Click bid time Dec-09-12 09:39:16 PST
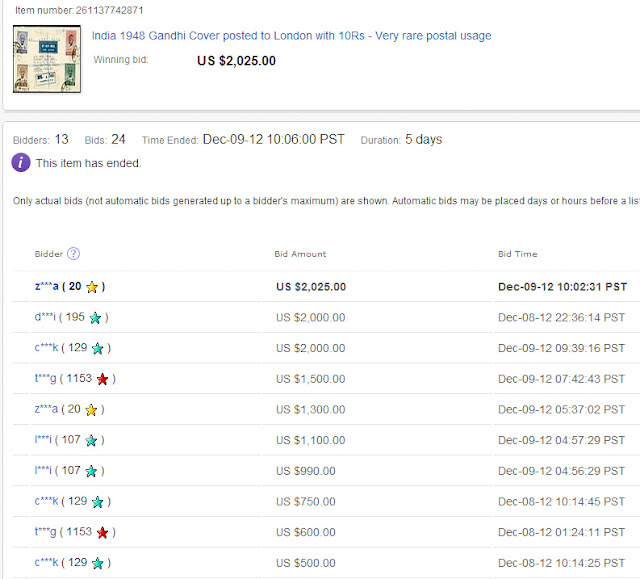This screenshot has height=579, width=640. [561, 348]
